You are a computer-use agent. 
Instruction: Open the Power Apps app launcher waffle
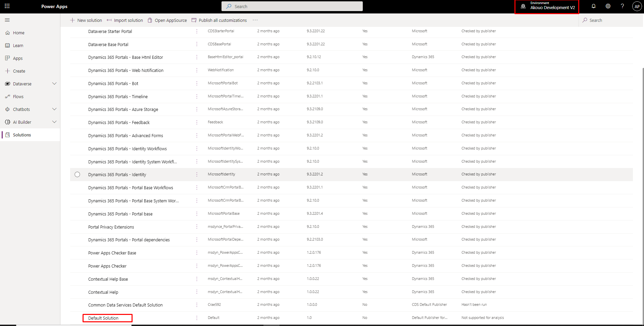coord(7,6)
